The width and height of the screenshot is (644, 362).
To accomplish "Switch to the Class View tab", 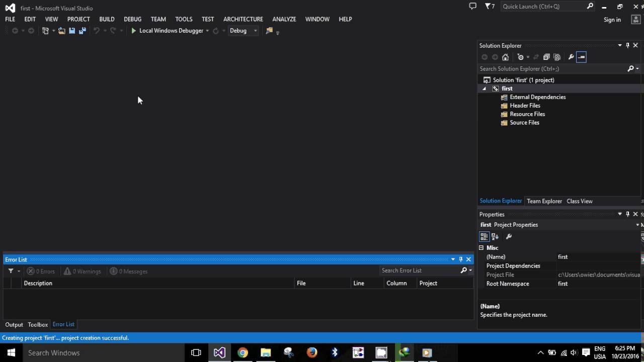I will pyautogui.click(x=580, y=201).
